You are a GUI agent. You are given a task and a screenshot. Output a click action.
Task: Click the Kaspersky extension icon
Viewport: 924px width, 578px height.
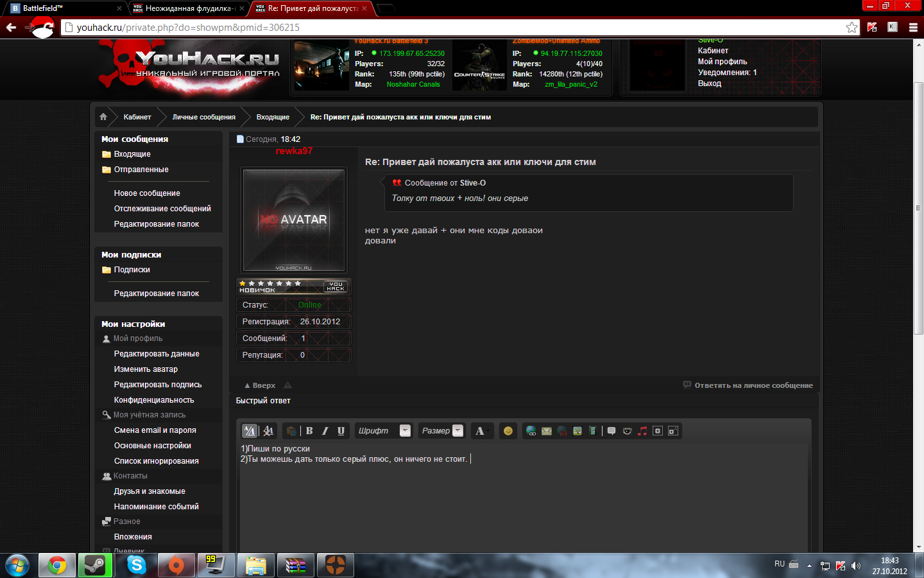coord(872,27)
